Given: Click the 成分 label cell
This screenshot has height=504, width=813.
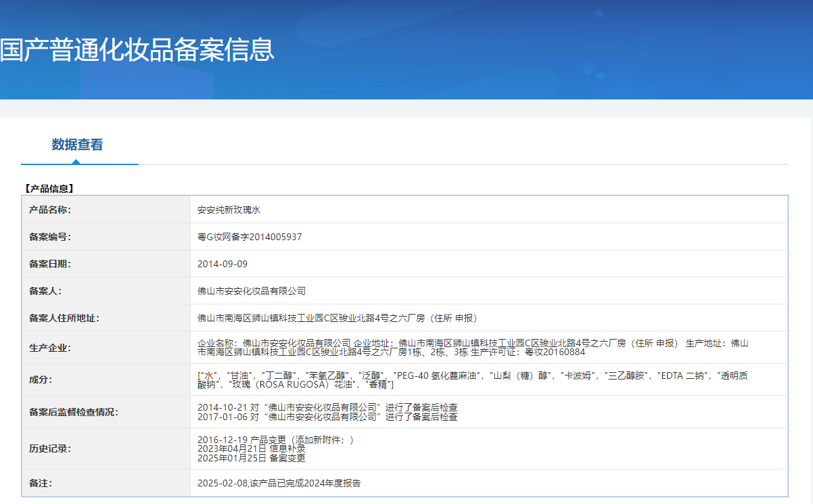Looking at the screenshot, I should 106,380.
